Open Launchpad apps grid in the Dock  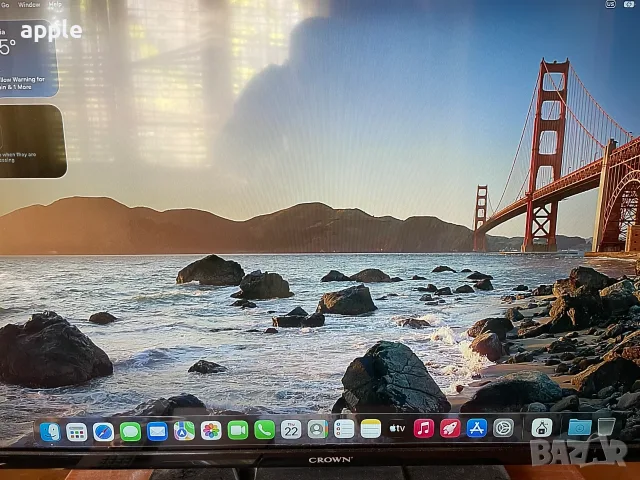tap(77, 432)
